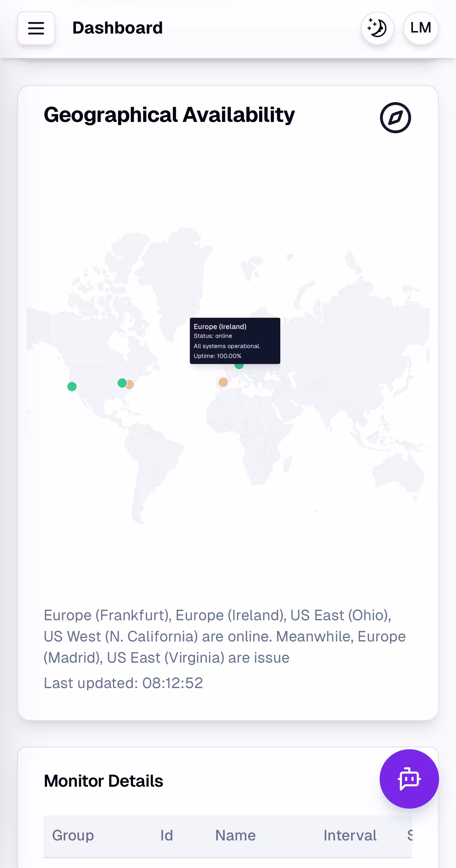Open the purple chatbot assistant button
The width and height of the screenshot is (456, 868).
pyautogui.click(x=409, y=779)
